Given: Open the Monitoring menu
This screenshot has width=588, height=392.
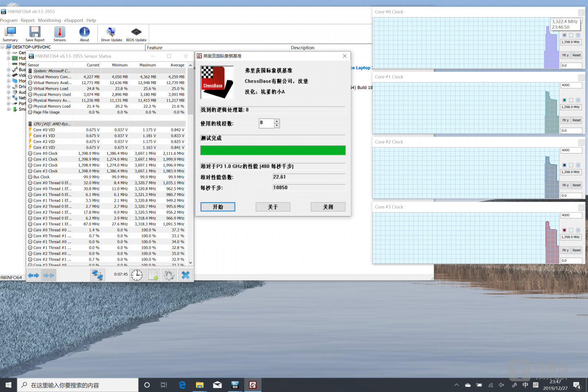Looking at the screenshot, I should pyautogui.click(x=49, y=20).
